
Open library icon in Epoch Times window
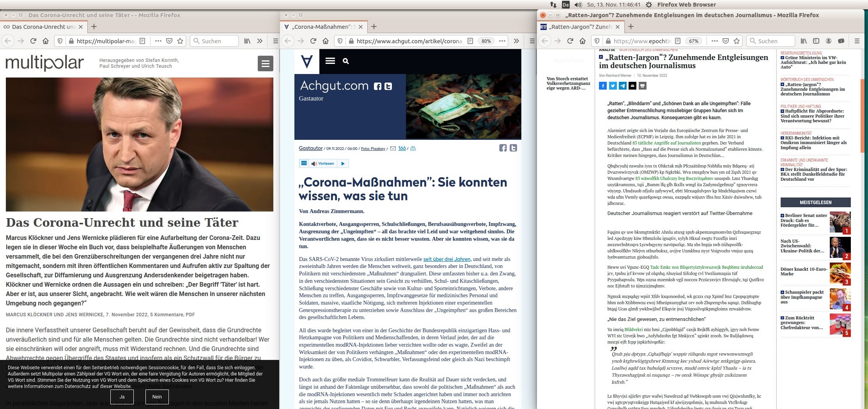coord(804,41)
